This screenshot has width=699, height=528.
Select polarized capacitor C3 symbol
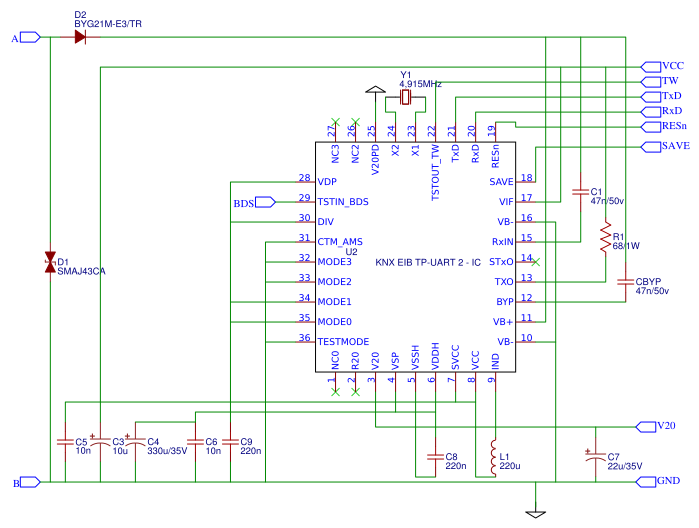point(100,441)
